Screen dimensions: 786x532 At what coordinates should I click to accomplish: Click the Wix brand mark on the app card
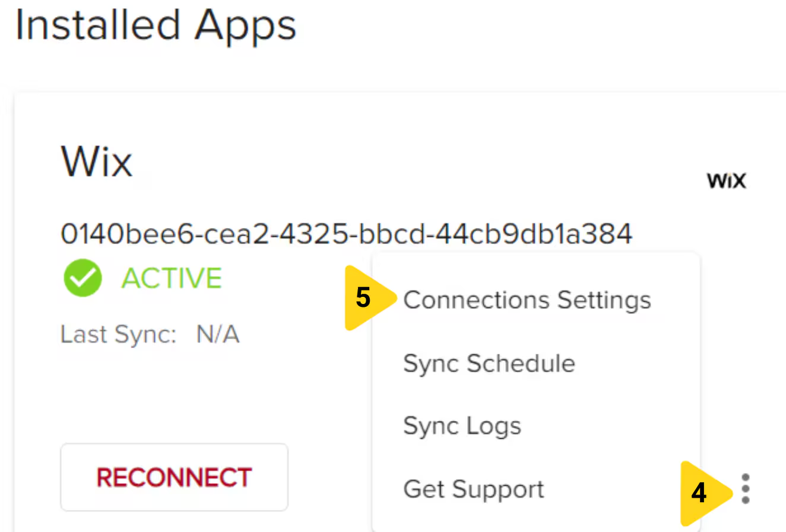[x=725, y=180]
